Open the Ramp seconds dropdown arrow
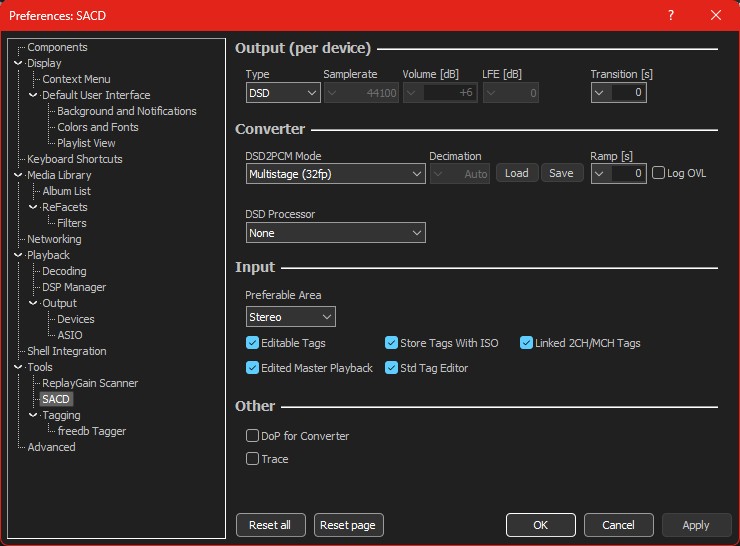The width and height of the screenshot is (740, 546). 600,173
